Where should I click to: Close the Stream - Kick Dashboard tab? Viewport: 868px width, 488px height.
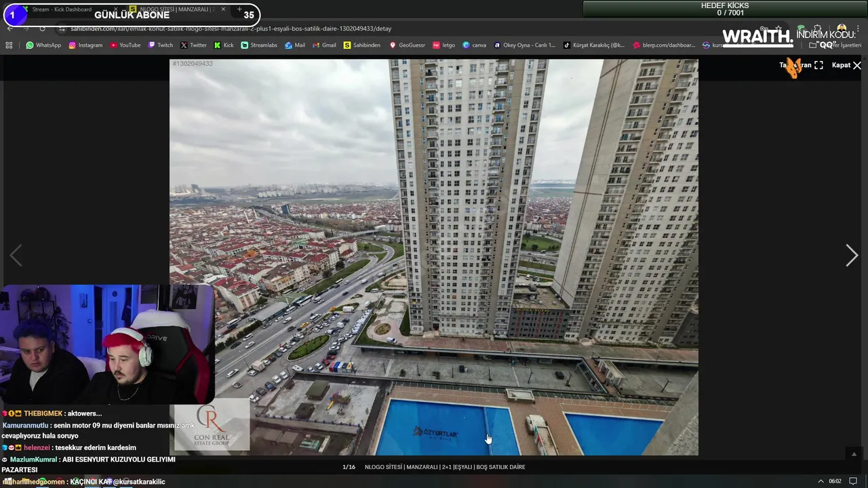[x=115, y=9]
